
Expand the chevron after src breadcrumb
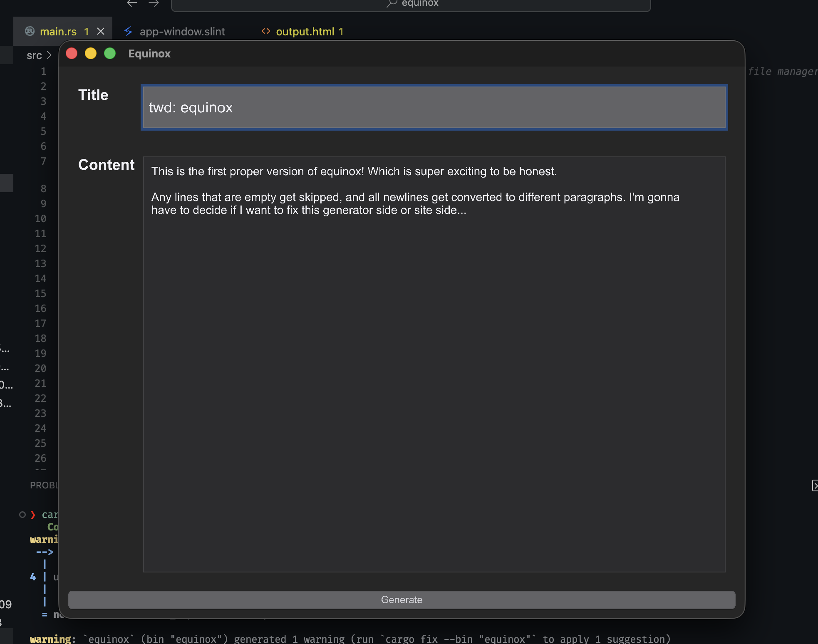(49, 55)
